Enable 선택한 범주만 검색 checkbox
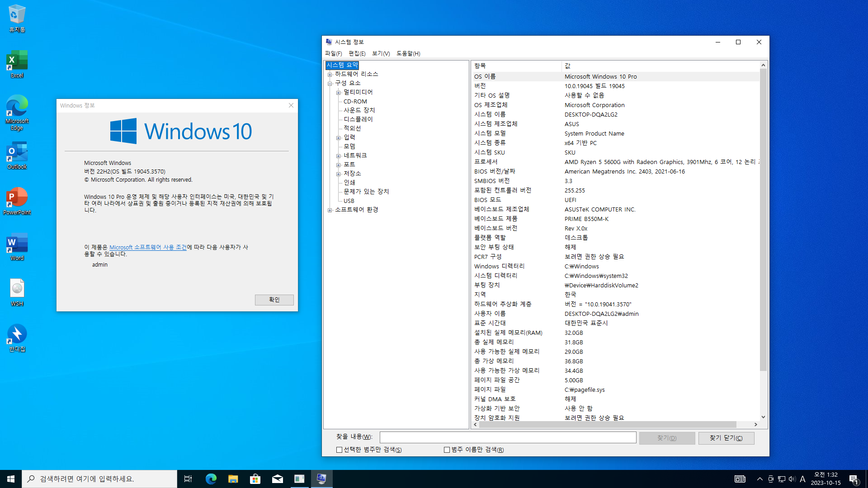 pyautogui.click(x=339, y=450)
